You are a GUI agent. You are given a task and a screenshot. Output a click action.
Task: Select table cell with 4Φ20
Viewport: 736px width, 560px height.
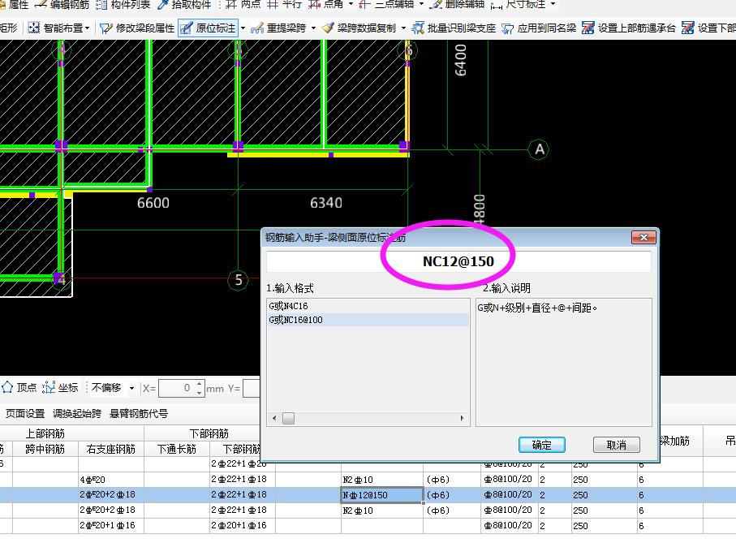[111, 480]
